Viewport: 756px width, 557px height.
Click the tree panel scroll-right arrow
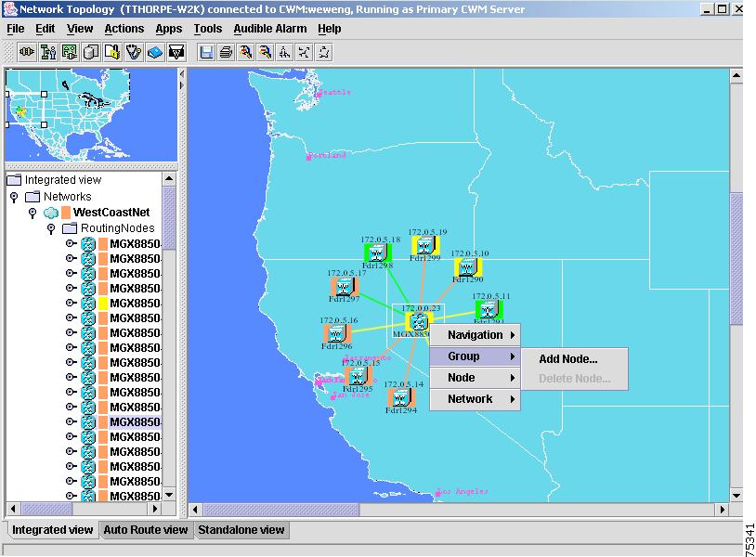click(x=155, y=509)
